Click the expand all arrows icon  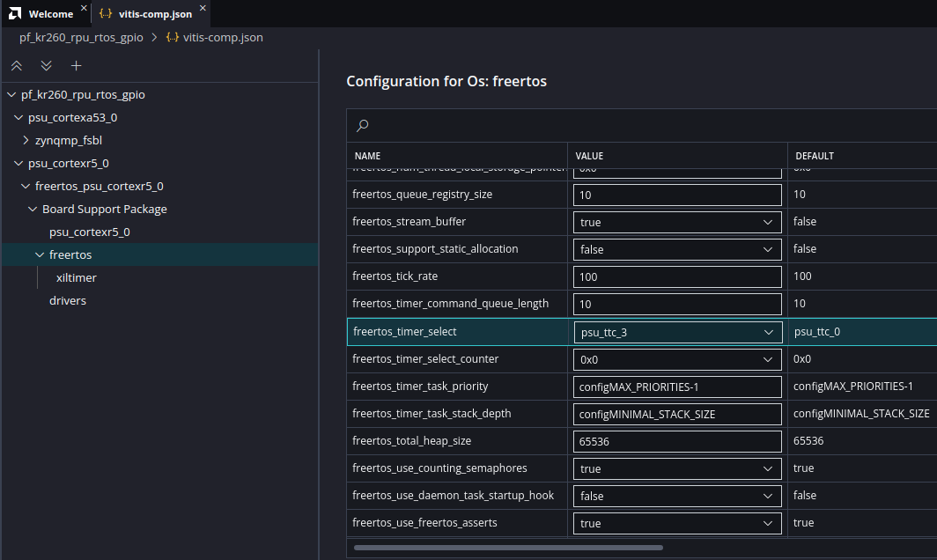pos(47,66)
